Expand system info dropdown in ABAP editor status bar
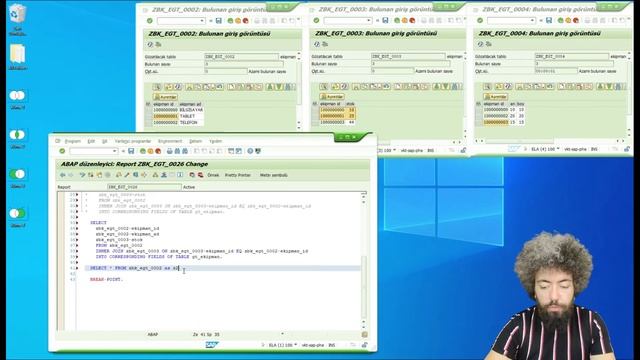The image size is (640, 360). coord(296,345)
